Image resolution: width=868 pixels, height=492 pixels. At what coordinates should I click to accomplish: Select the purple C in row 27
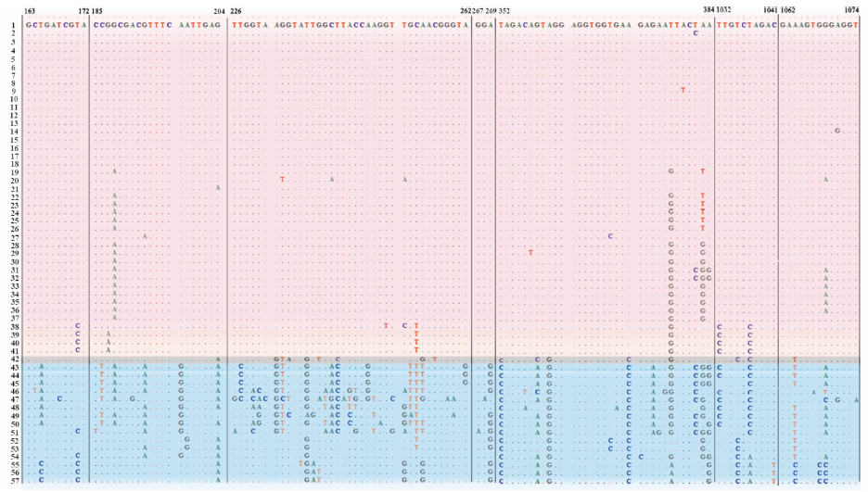tap(610, 236)
